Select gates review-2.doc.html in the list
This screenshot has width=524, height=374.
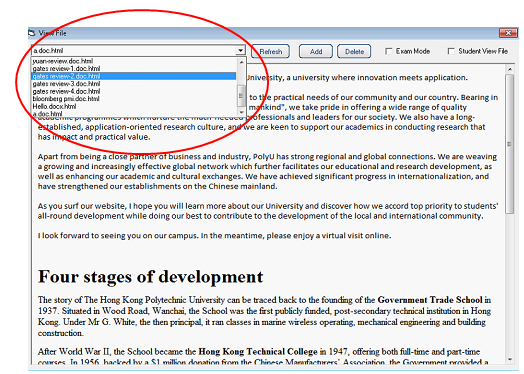pyautogui.click(x=134, y=76)
